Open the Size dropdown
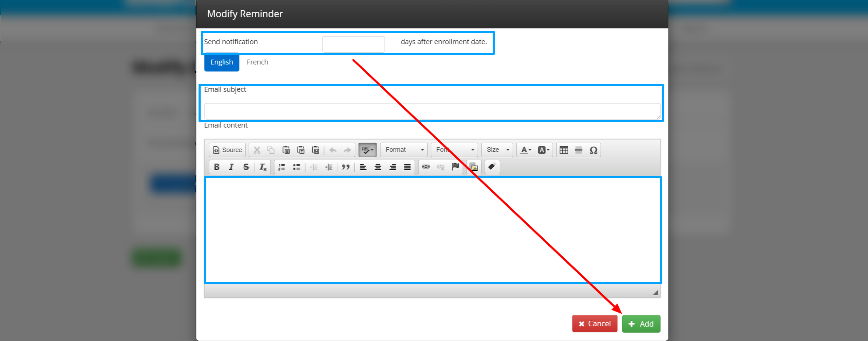The image size is (868, 341). [497, 150]
